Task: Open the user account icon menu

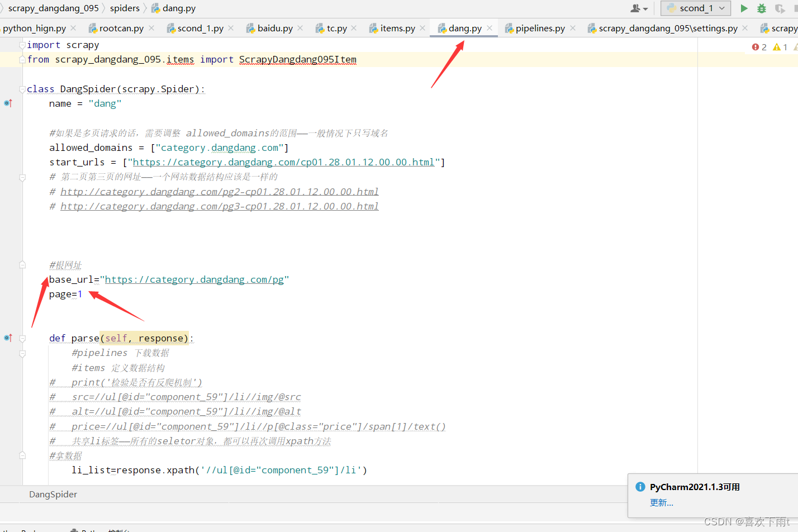Action: pyautogui.click(x=639, y=8)
